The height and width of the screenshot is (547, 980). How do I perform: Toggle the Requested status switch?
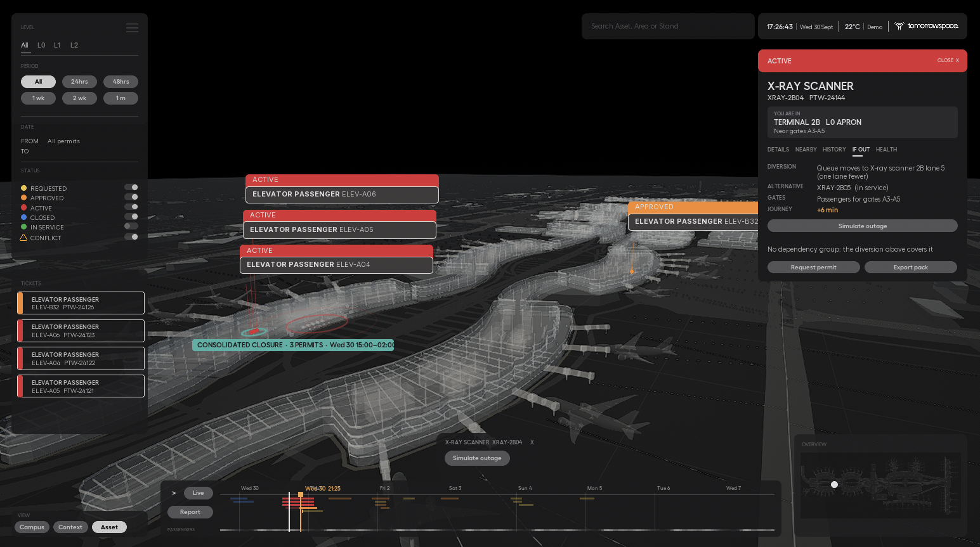(x=131, y=188)
